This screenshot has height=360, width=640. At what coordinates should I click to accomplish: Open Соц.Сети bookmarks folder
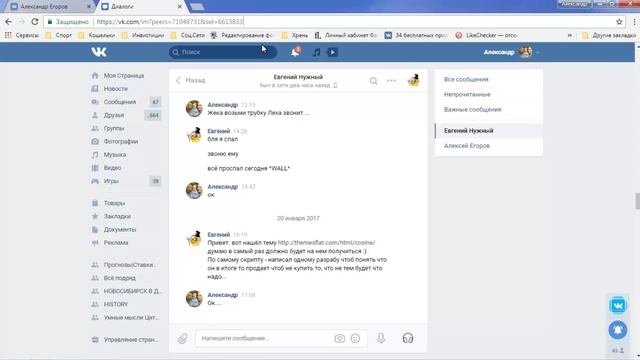188,36
